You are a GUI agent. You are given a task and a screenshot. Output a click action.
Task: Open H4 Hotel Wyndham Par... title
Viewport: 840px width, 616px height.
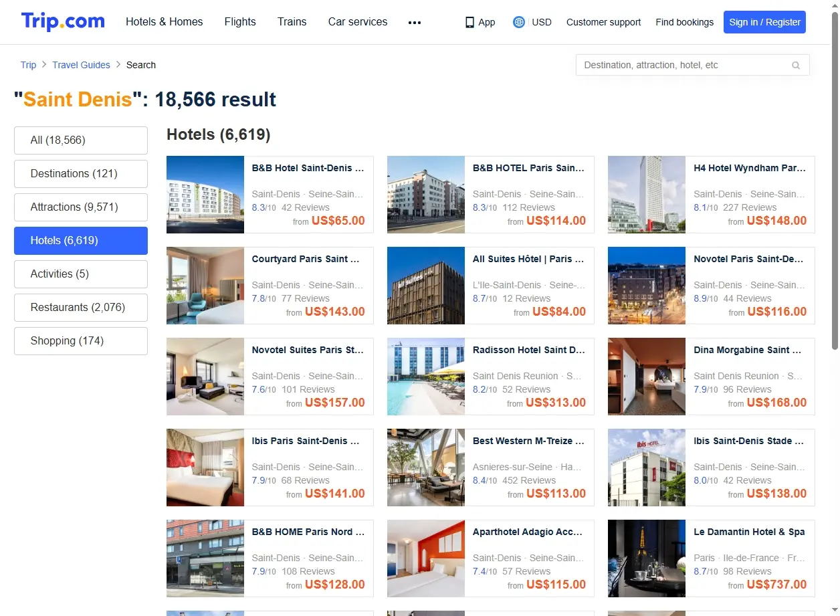(750, 169)
